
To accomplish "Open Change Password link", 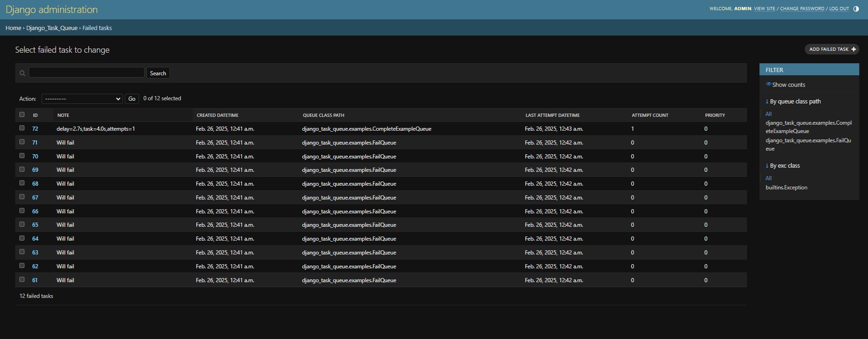I will click(x=802, y=9).
